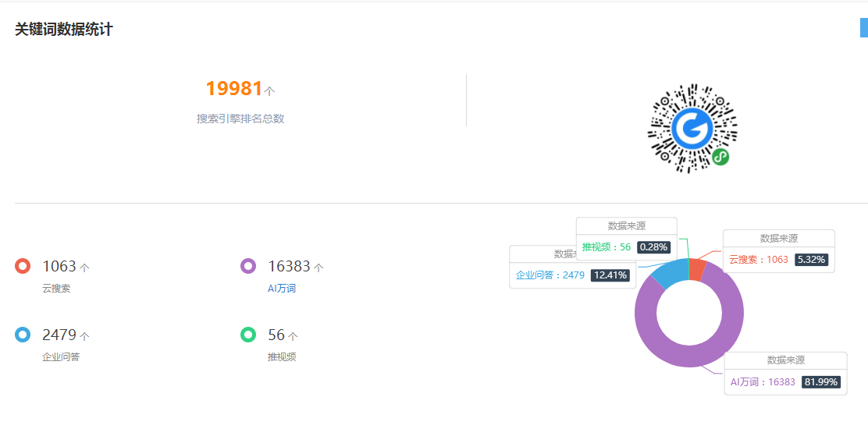The image size is (868, 429).
Task: Click the 2479 count value
Action: point(59,335)
